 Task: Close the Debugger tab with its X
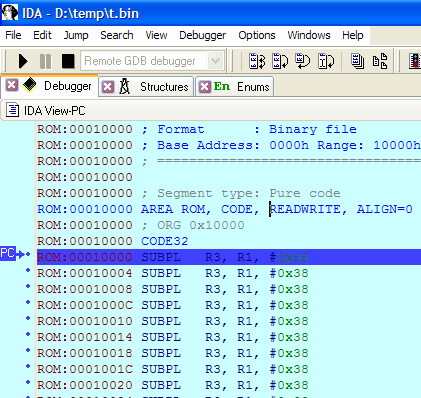pos(12,85)
